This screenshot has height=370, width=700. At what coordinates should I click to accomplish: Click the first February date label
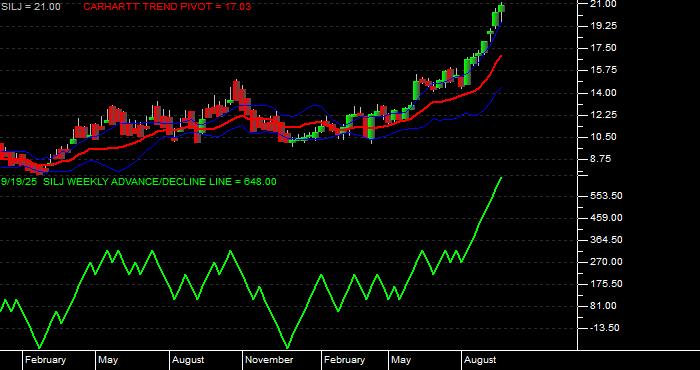tap(46, 360)
